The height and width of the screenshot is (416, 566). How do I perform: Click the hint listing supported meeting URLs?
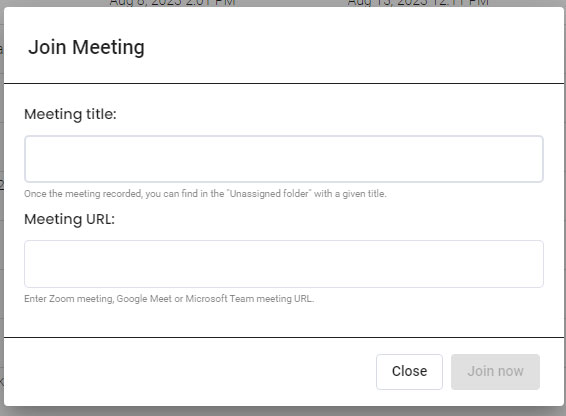pyautogui.click(x=169, y=299)
